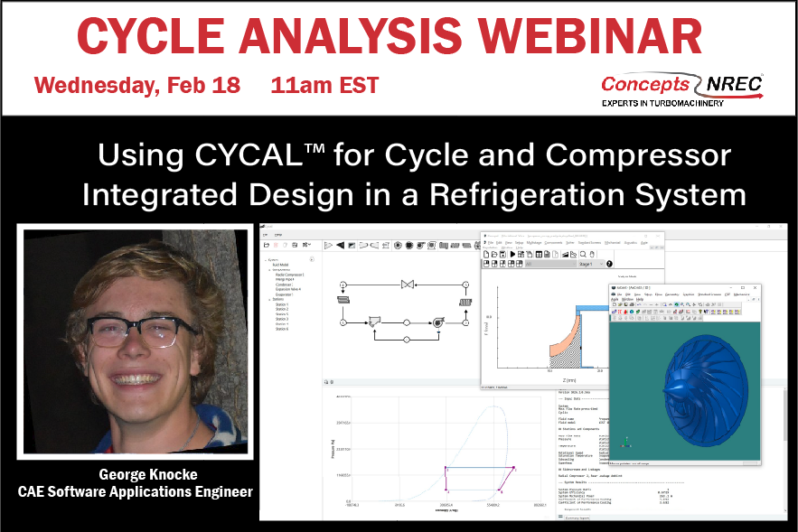
Task: Open the All dropdown in Compal toolbar
Action: [x=550, y=264]
